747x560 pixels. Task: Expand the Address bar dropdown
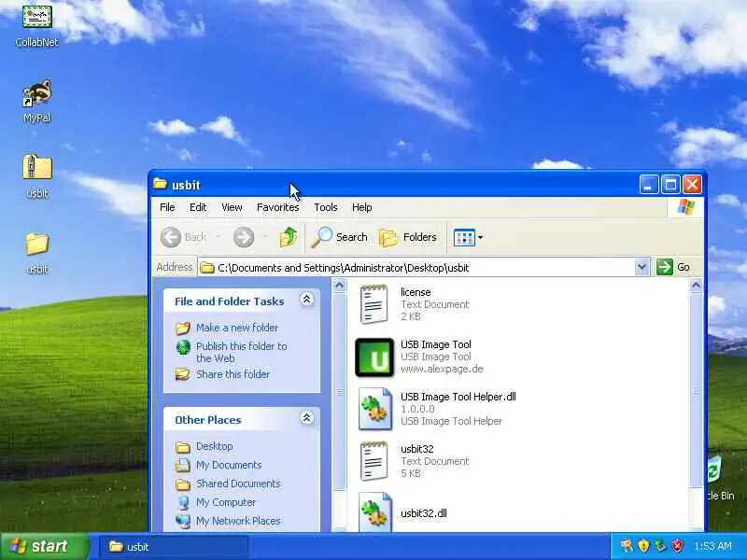641,267
